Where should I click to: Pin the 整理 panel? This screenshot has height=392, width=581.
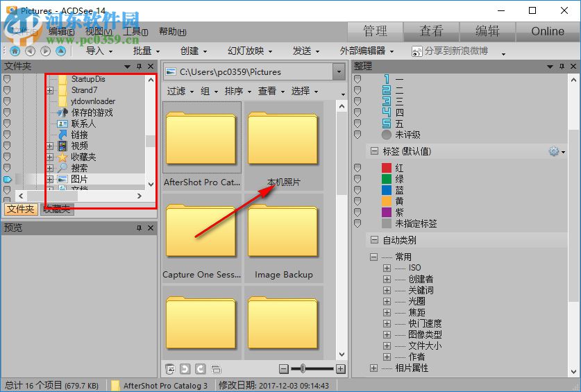[562, 67]
